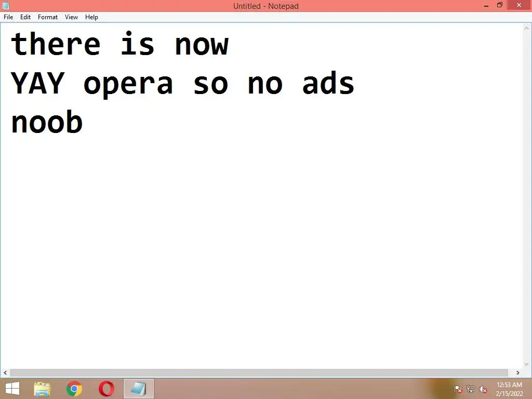The height and width of the screenshot is (399, 532).
Task: Open the File menu
Action: [x=8, y=17]
